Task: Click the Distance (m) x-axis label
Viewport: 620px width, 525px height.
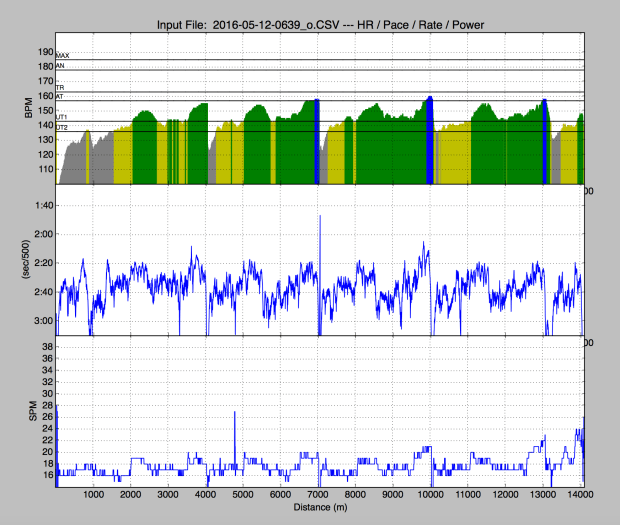Action: click(x=320, y=510)
